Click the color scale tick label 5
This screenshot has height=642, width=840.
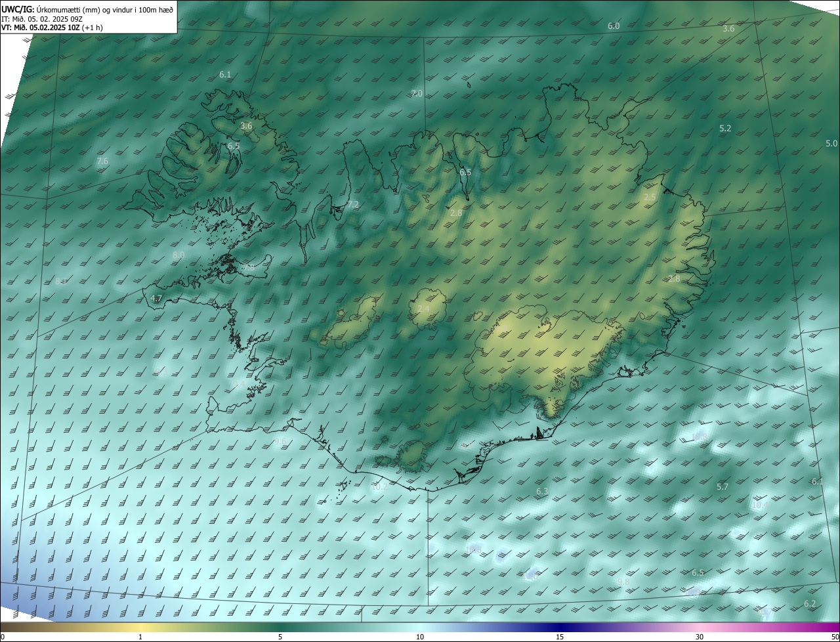click(280, 637)
